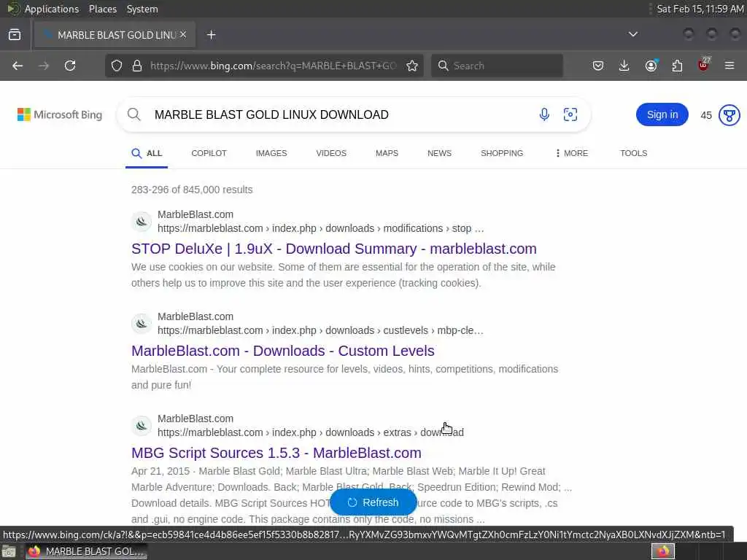The width and height of the screenshot is (747, 560).
Task: Open Bing visual search camera icon
Action: tap(570, 114)
